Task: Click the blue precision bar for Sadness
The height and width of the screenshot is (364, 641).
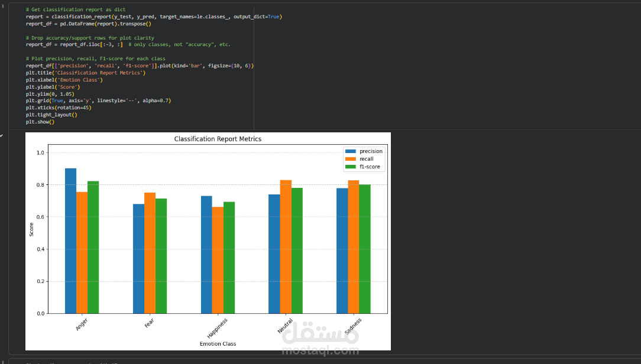Action: (x=342, y=251)
